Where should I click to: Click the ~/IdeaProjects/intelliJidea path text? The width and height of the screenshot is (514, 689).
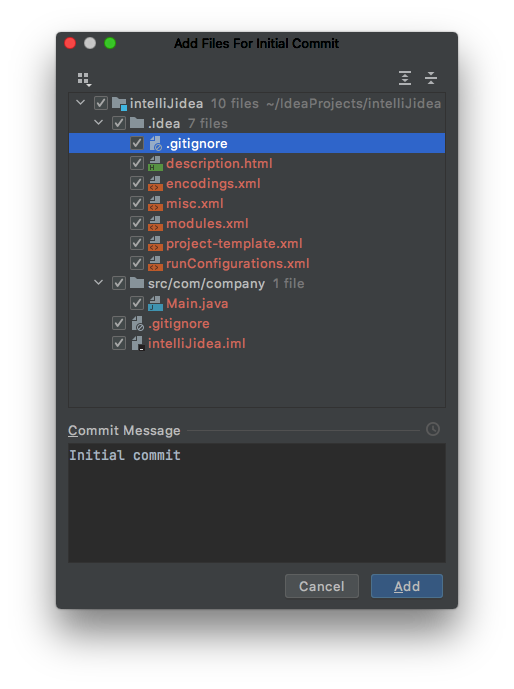click(354, 103)
